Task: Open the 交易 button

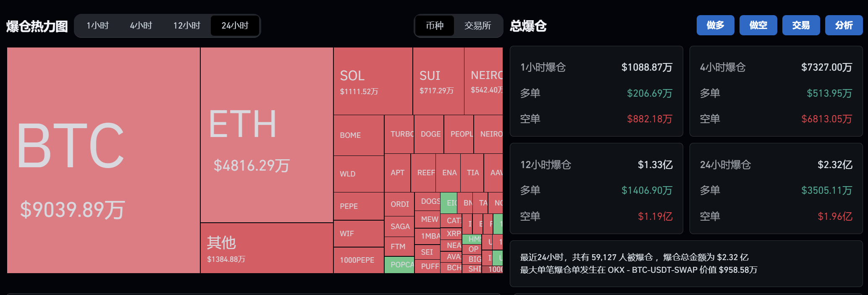Action: coord(801,25)
